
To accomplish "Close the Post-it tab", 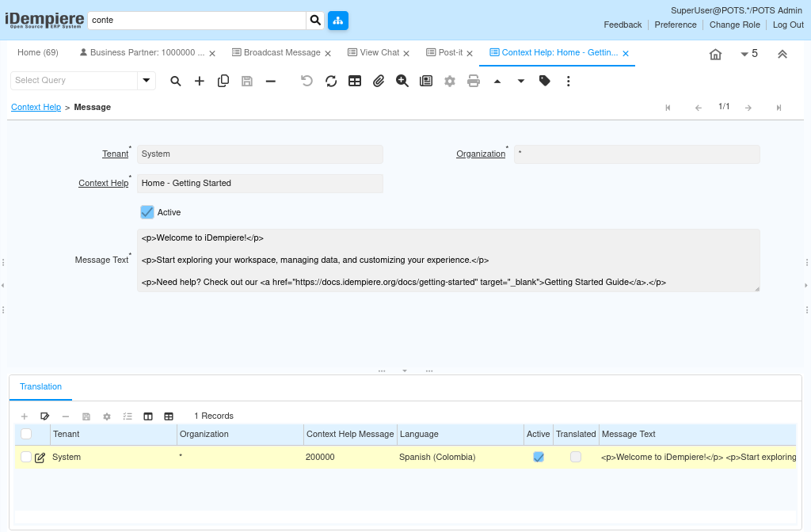I will [x=470, y=53].
